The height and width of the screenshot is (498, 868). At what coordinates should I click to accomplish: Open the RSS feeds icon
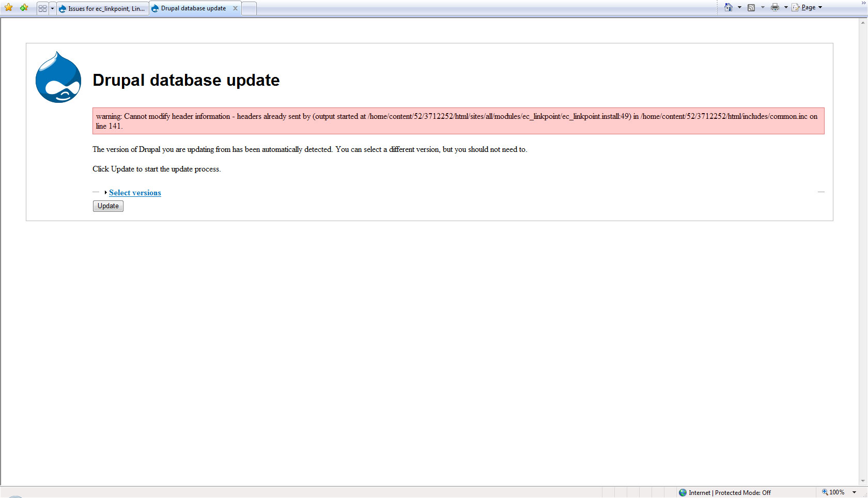tap(752, 7)
